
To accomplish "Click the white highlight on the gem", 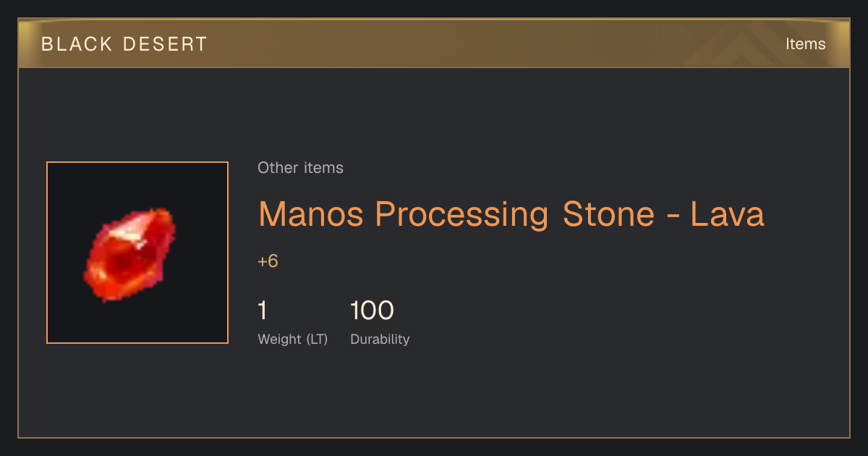I will pos(130,232).
